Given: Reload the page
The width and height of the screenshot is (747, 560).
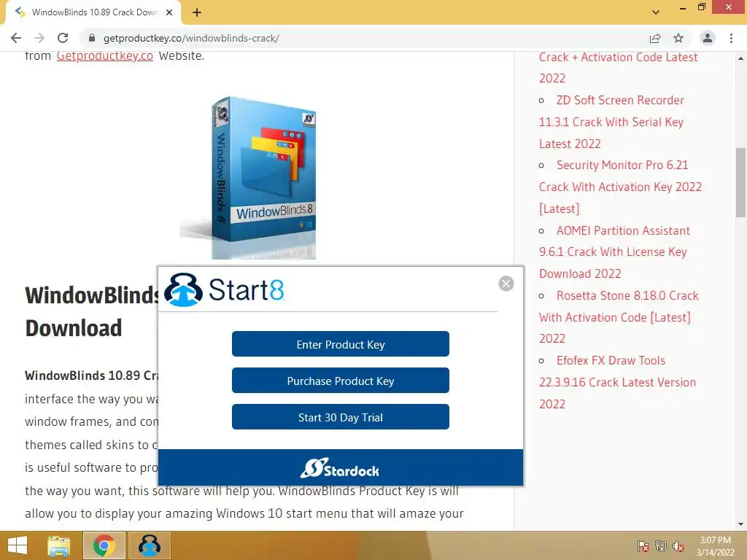Looking at the screenshot, I should coord(63,38).
